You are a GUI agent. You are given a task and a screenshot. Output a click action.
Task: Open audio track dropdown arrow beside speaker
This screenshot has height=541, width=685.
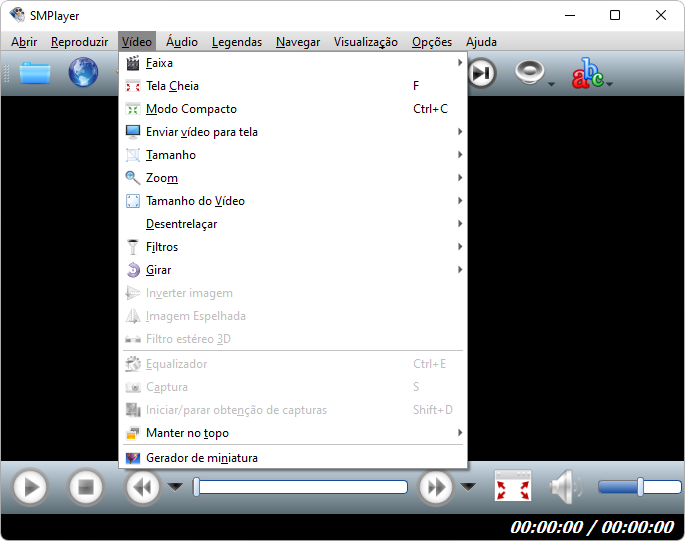click(551, 84)
